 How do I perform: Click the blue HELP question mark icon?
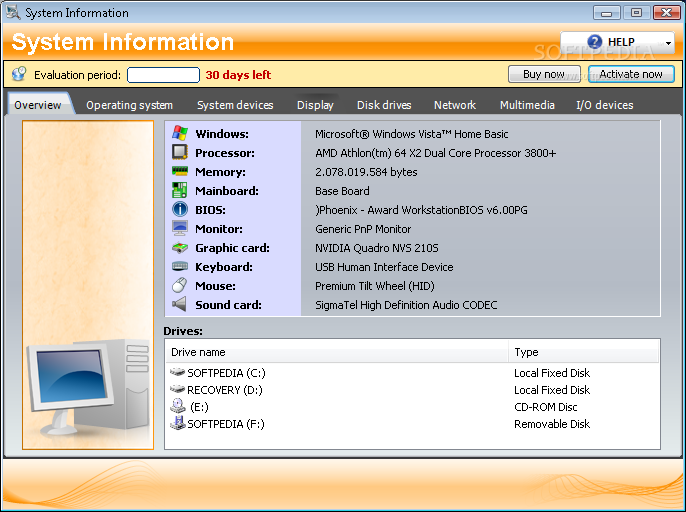(x=595, y=42)
